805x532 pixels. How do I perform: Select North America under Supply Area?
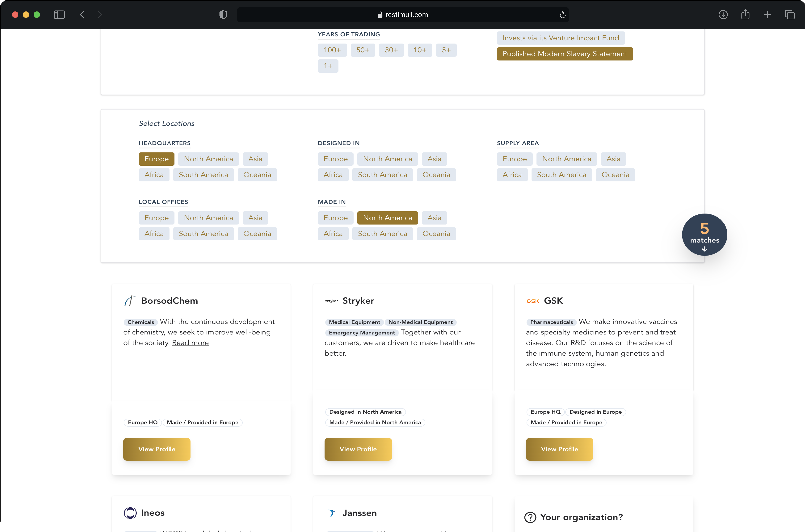click(x=567, y=159)
